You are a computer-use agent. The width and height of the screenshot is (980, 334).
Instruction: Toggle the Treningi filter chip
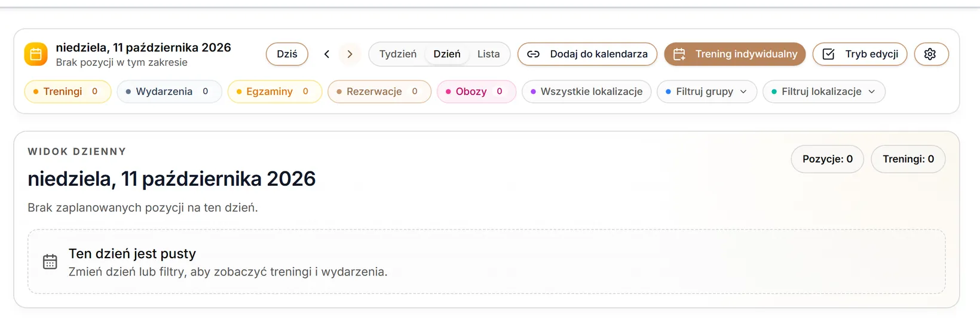[x=68, y=91]
